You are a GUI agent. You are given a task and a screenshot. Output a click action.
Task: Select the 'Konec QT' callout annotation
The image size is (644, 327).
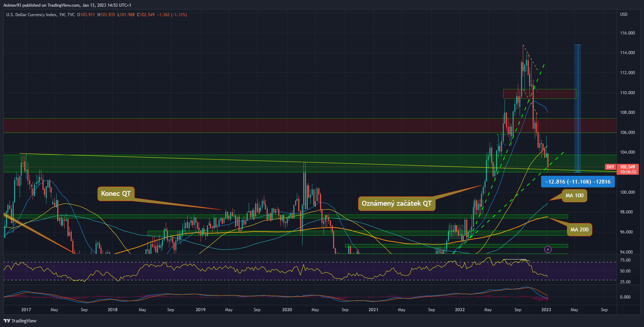point(116,194)
